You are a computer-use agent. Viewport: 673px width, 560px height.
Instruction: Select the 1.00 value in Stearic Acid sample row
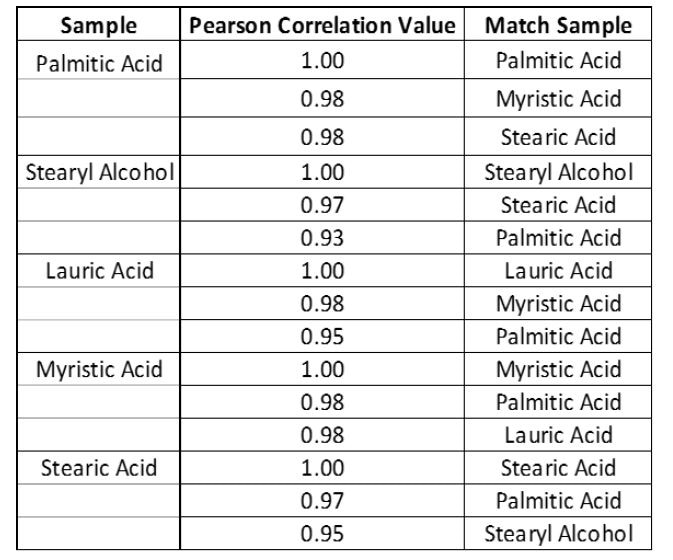(x=323, y=467)
